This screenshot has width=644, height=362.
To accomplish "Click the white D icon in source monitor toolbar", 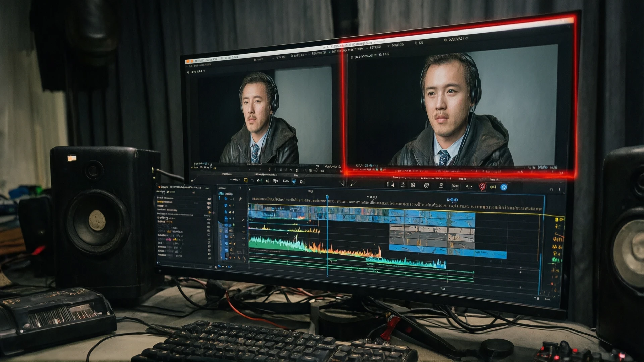I will [x=301, y=181].
